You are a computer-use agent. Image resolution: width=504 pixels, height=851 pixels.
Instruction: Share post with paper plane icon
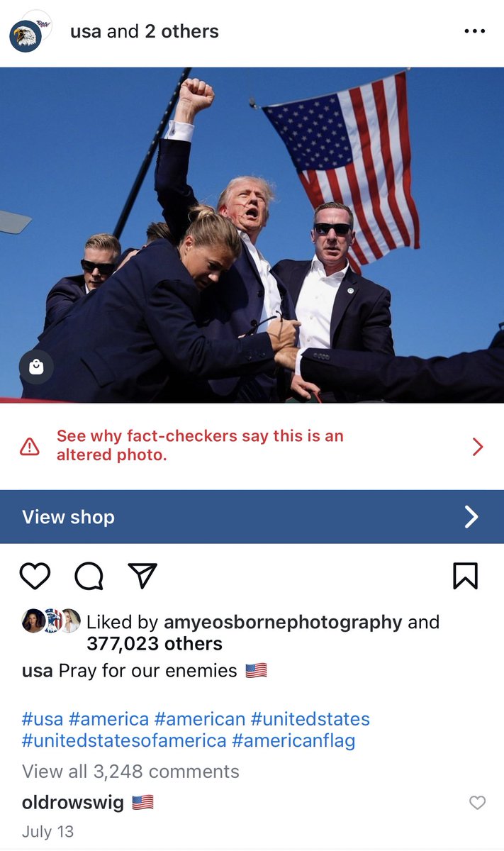coord(142,575)
